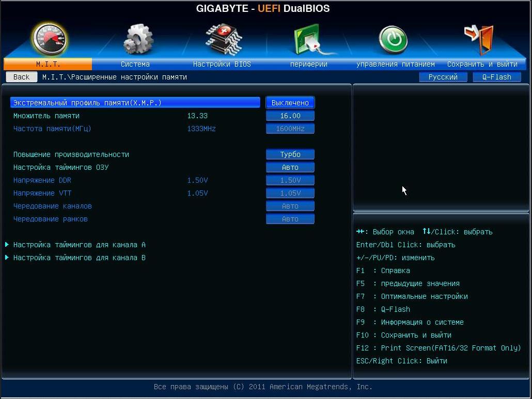532x399 pixels.
Task: Toggle X.M.P. profile Выключено value
Action: pyautogui.click(x=290, y=103)
